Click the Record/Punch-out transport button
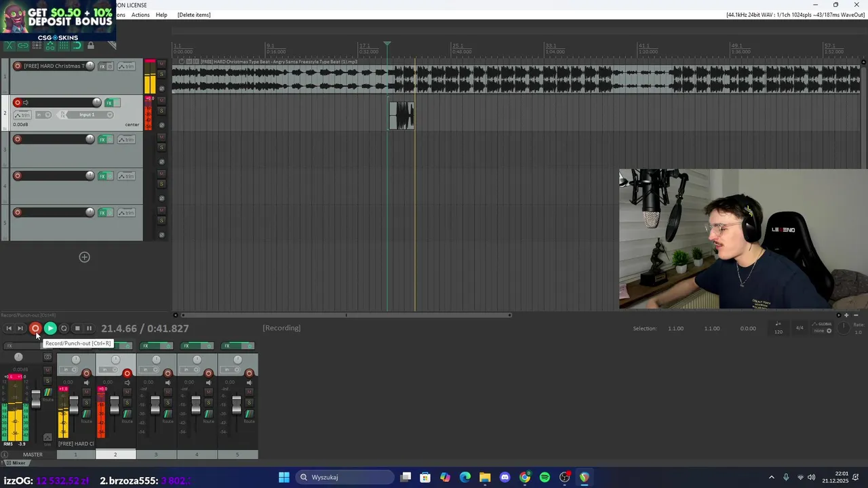This screenshot has width=868, height=488. pos(35,328)
